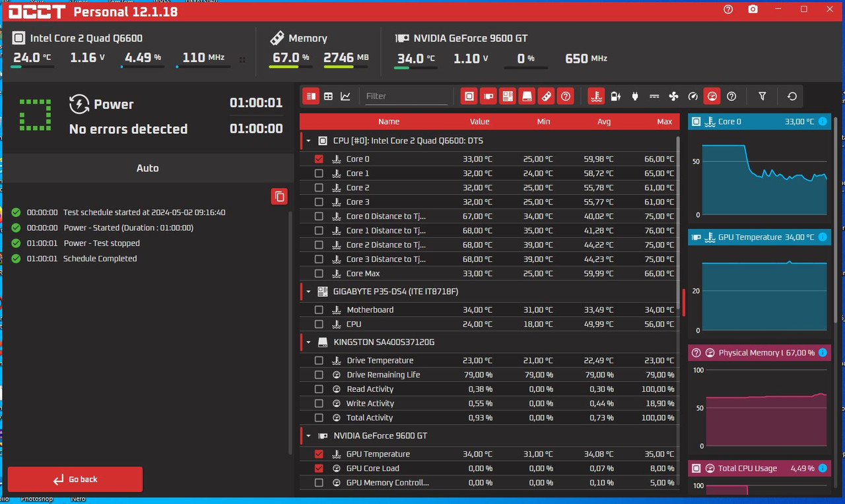Click the drag-handle dots beside the CPU summary
845x504 pixels.
242,59
